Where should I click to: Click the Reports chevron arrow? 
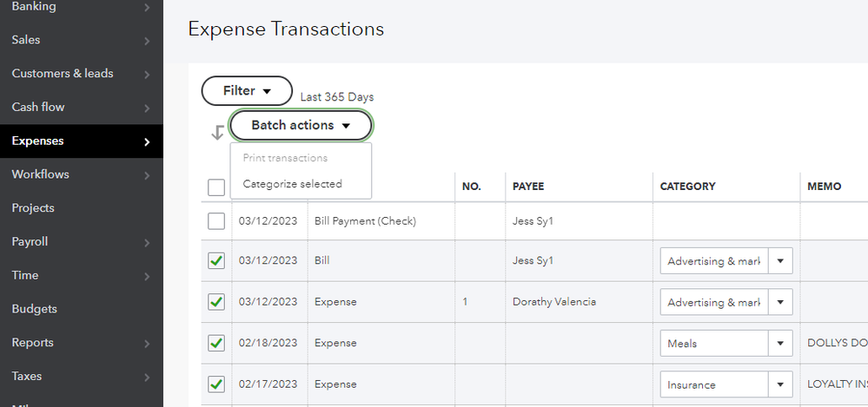146,344
